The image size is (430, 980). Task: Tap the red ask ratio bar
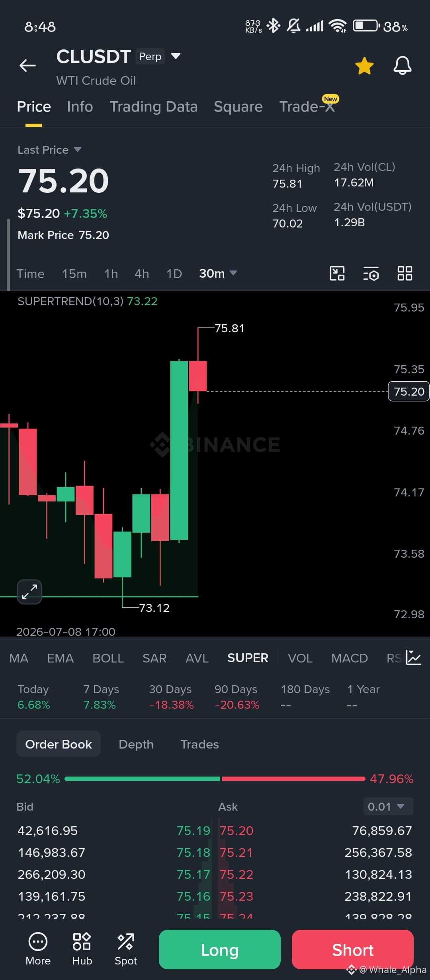(293, 779)
